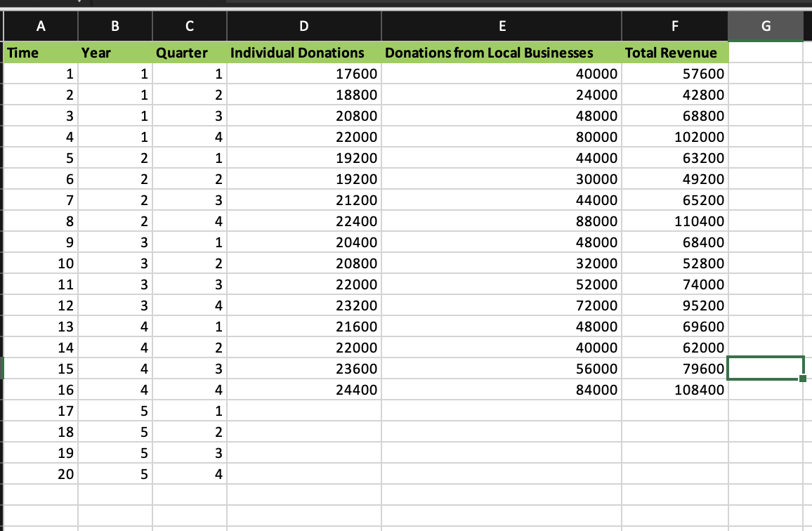Screen dimensions: 812x531
Task: Click the Total Revenue header cell
Action: (675, 52)
